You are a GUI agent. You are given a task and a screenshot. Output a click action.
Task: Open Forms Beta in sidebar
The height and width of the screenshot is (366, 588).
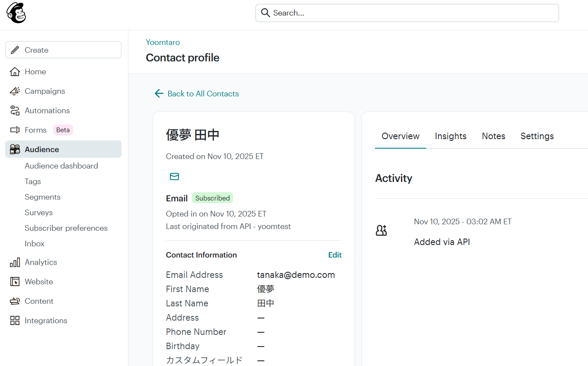(x=35, y=130)
